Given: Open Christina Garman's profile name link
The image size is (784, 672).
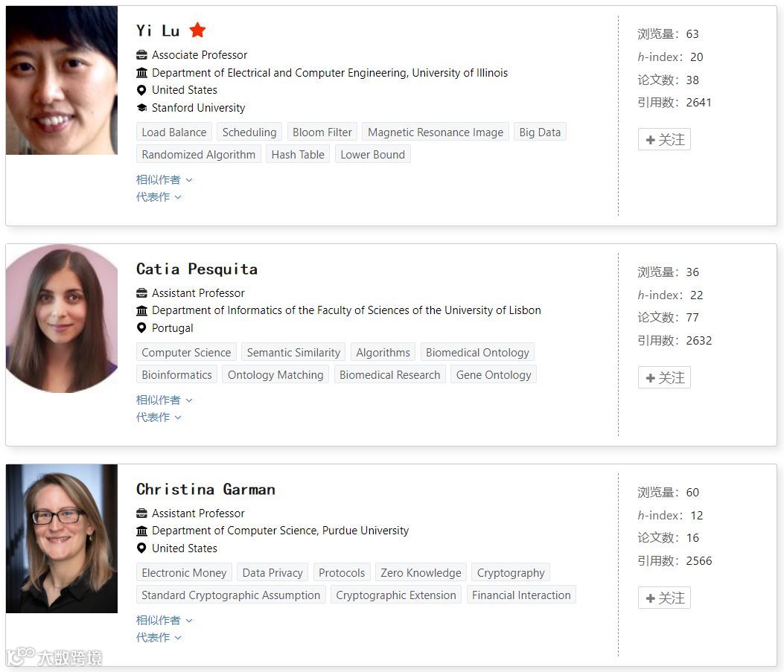Looking at the screenshot, I should click(205, 490).
